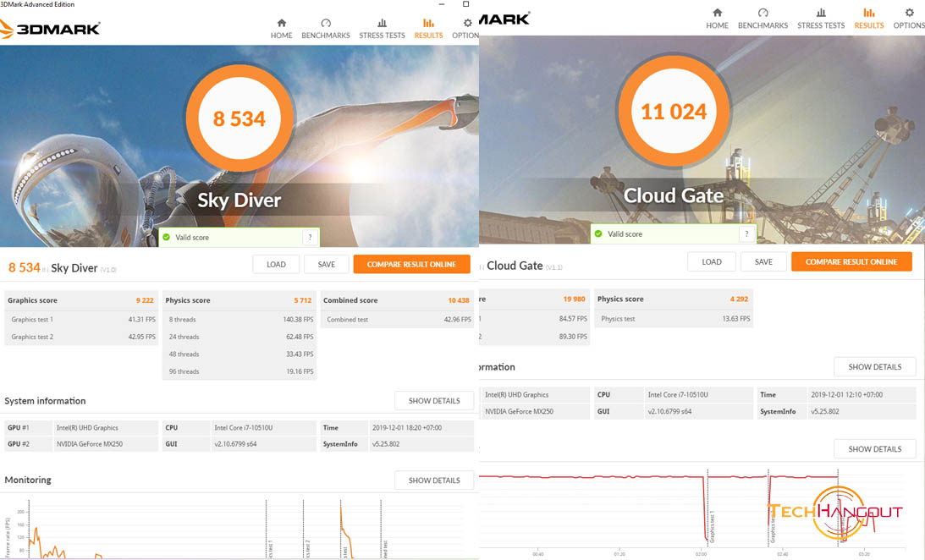Click the CPU Intel Core i7-10510U in Sky Diver

tap(240, 427)
